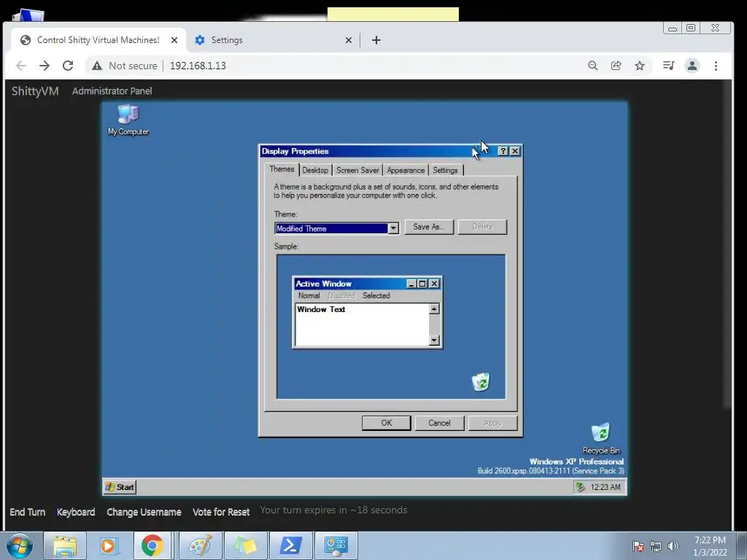The height and width of the screenshot is (560, 747).
Task: Close the Display Properties dialog
Action: [x=515, y=151]
